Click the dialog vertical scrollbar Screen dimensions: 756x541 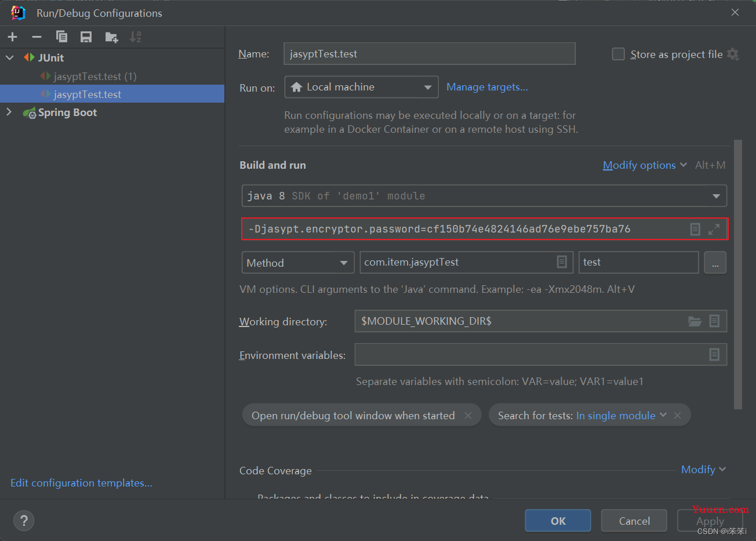tap(738, 274)
